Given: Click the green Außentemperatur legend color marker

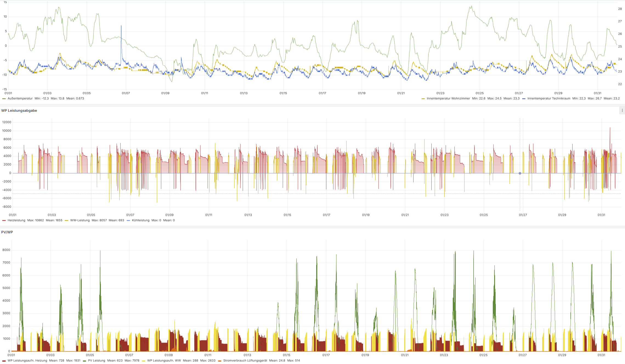Looking at the screenshot, I should [4, 99].
